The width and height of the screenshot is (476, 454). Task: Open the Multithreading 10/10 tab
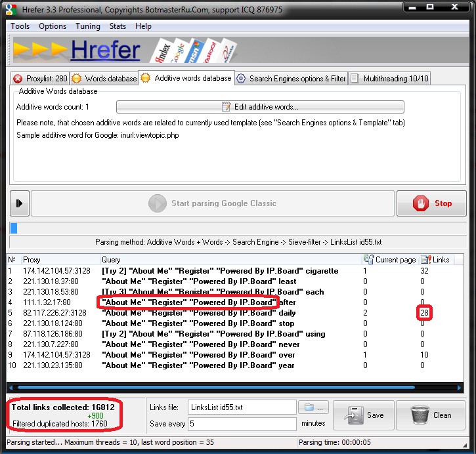pos(389,79)
